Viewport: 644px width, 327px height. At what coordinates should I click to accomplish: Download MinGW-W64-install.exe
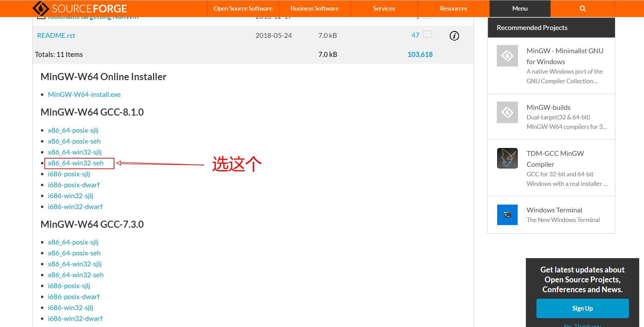click(x=84, y=94)
